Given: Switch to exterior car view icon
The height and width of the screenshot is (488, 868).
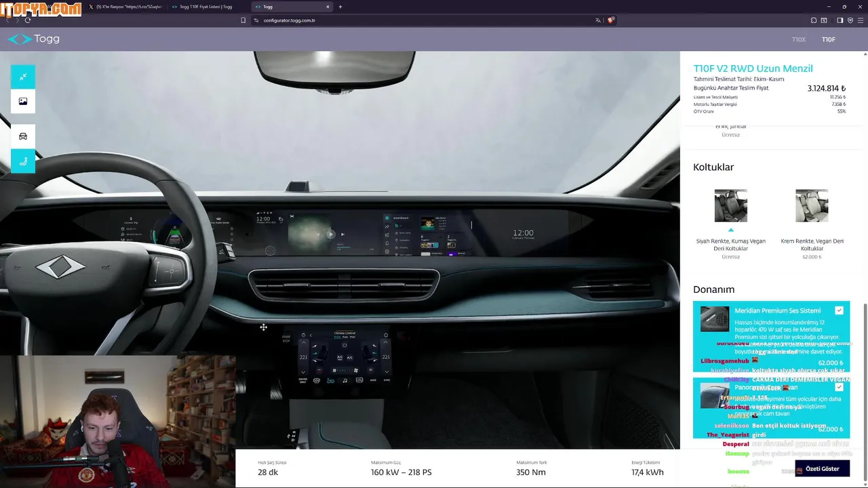Looking at the screenshot, I should tap(23, 136).
